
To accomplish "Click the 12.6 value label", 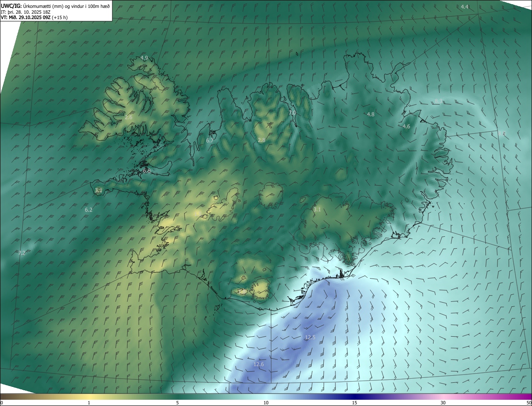I will 259,364.
